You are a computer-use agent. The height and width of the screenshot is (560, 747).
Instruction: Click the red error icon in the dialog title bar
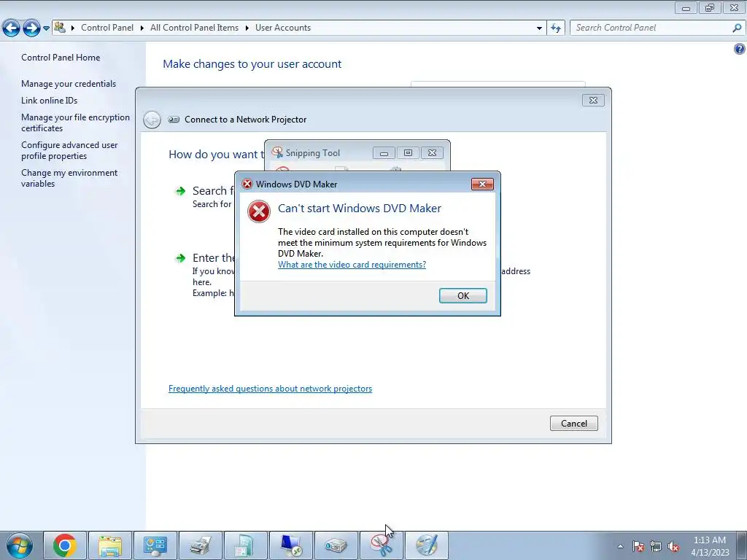[x=247, y=184]
